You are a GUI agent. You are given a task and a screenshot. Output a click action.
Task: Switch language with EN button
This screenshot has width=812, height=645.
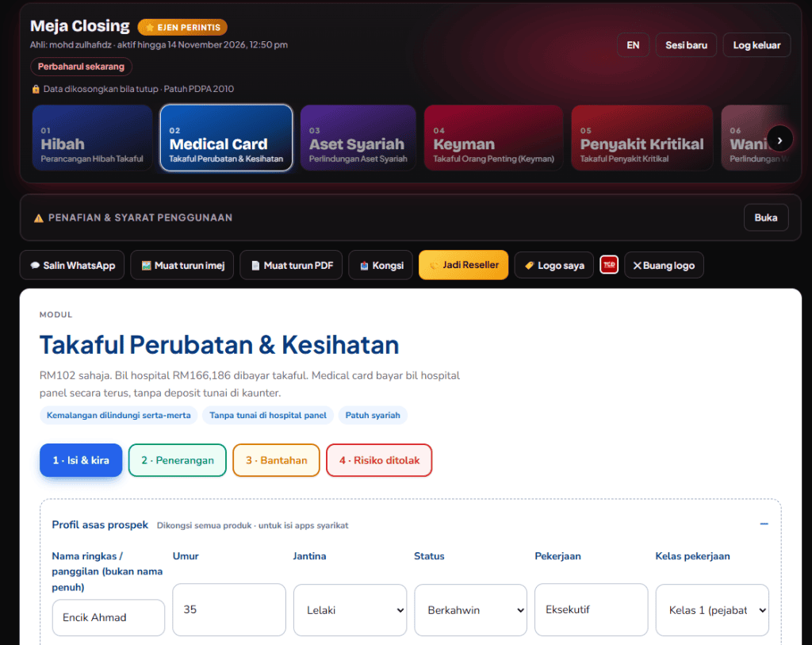tap(633, 45)
